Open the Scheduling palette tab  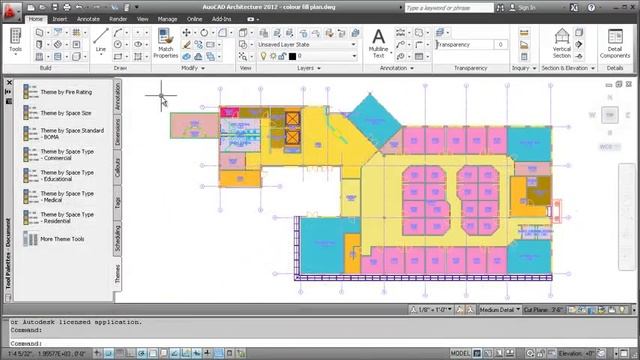[118, 238]
